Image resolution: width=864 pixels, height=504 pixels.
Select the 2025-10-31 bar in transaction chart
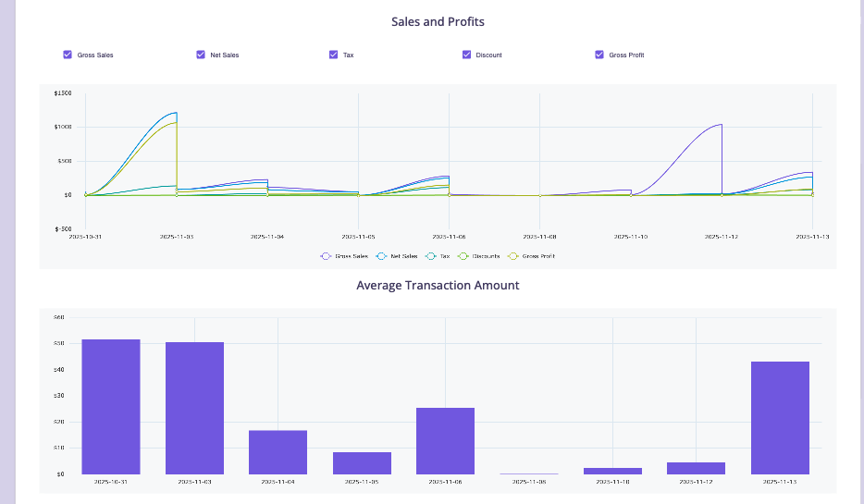[111, 407]
